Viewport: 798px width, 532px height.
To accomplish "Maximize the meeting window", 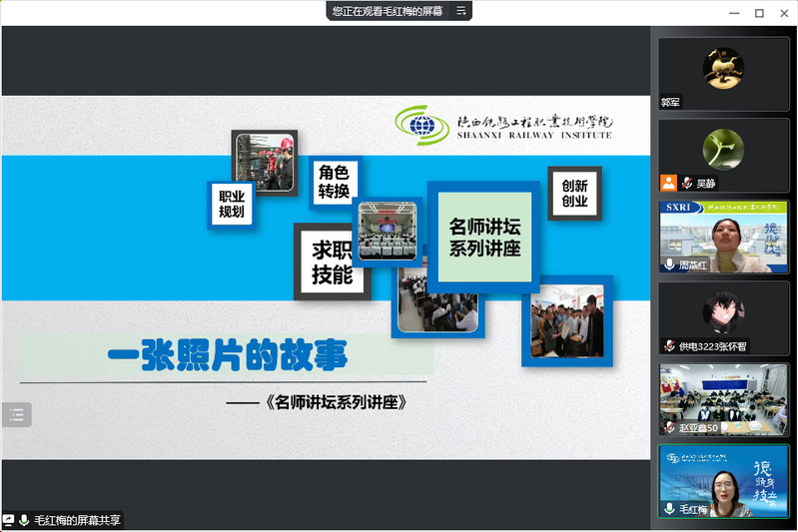I will pyautogui.click(x=759, y=13).
